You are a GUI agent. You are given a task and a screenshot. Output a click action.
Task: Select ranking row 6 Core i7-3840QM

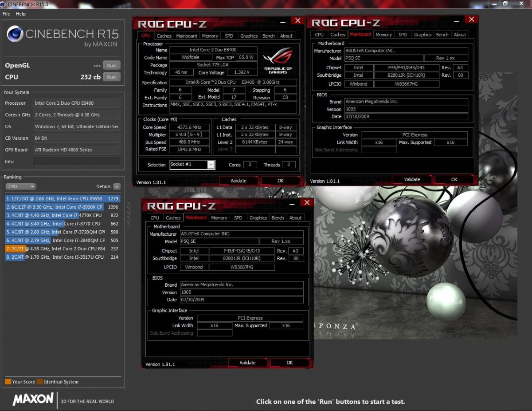click(x=63, y=240)
